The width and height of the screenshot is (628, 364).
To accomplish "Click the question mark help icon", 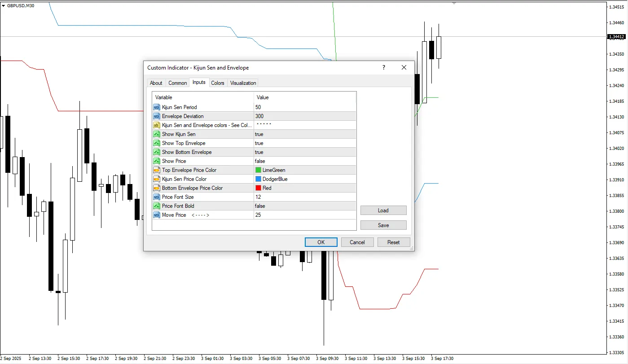I will pyautogui.click(x=383, y=67).
